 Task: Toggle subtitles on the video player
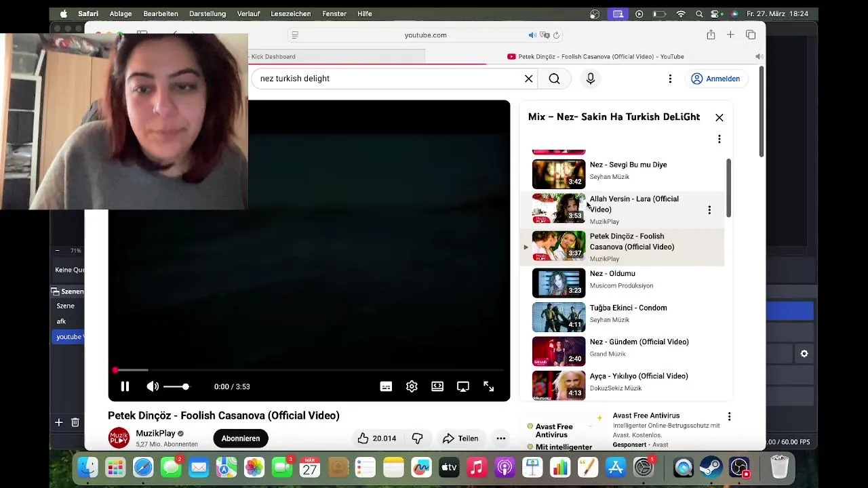pos(386,386)
